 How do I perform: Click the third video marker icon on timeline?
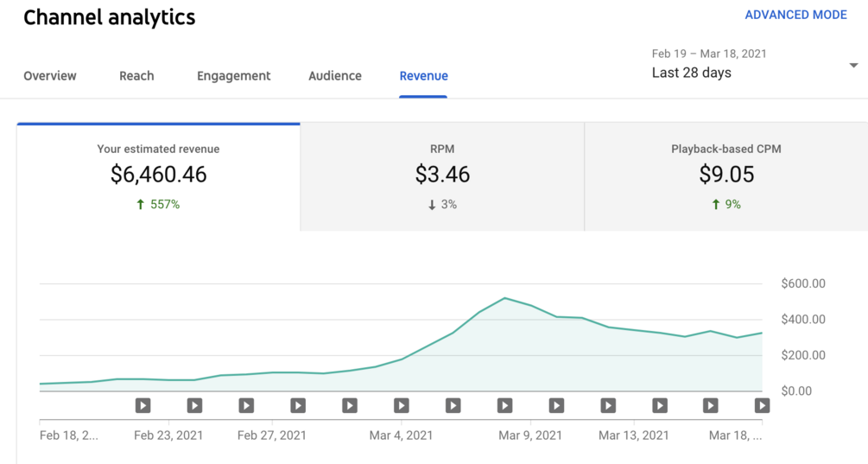coord(246,404)
